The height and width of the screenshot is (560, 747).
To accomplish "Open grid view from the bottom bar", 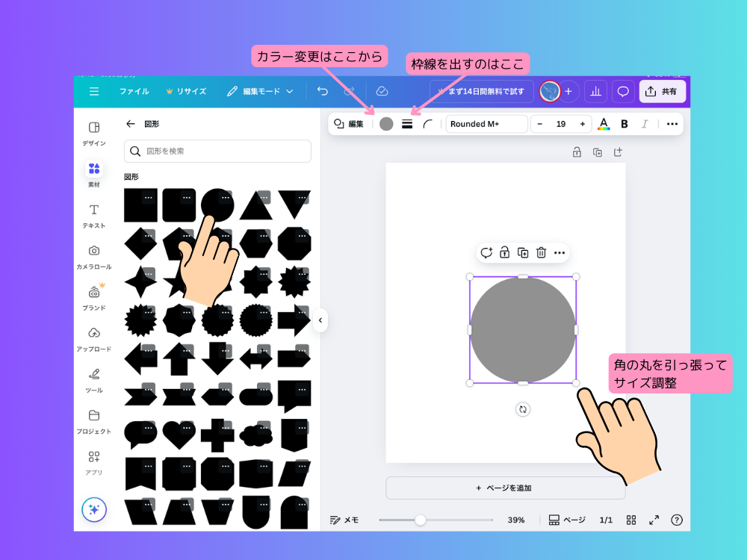I will tap(631, 520).
